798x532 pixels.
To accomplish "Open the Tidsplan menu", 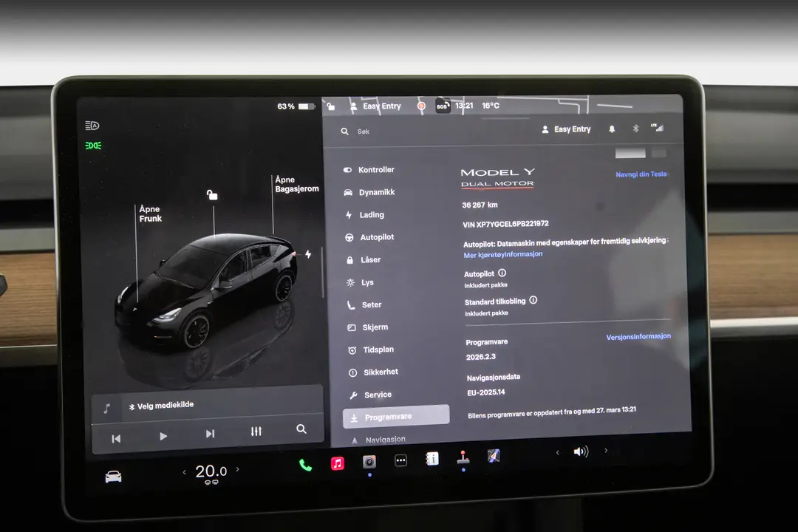I will (371, 349).
